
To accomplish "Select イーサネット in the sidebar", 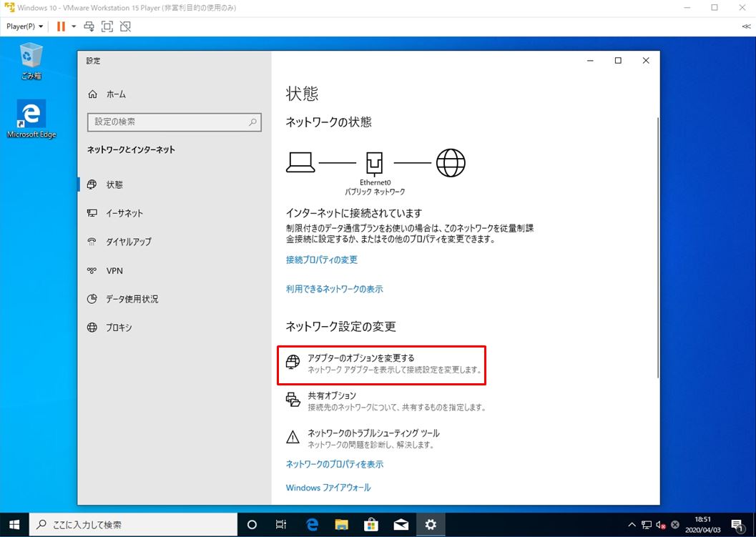I will (x=124, y=213).
